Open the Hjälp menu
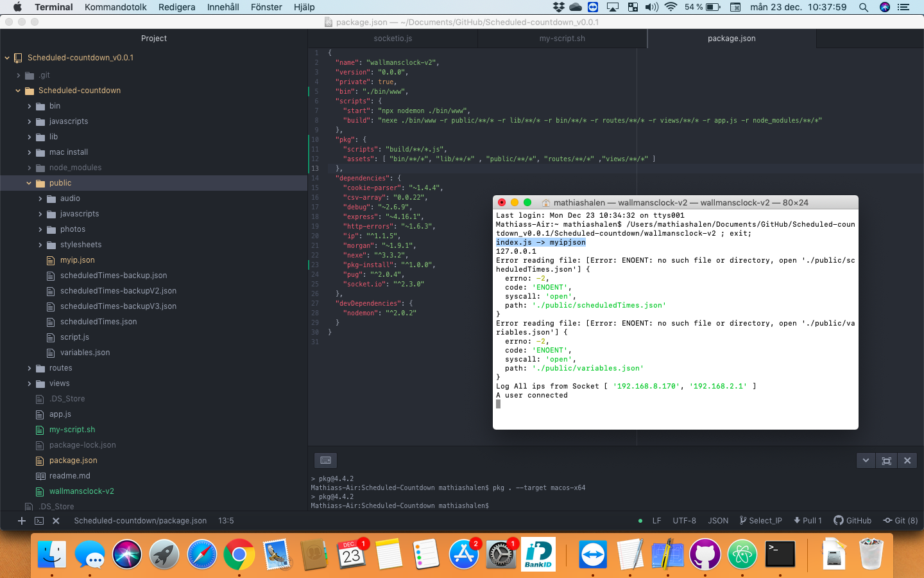Image resolution: width=924 pixels, height=578 pixels. [x=304, y=7]
